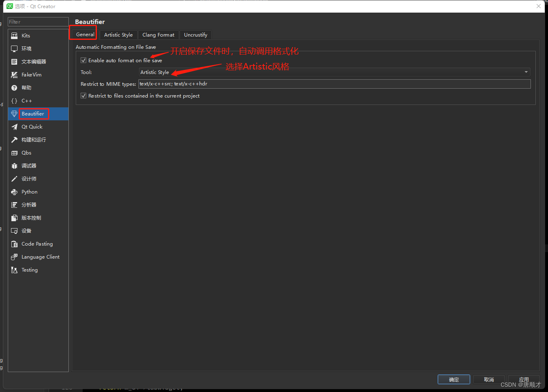Open the Qt Quick paper plane icon
The image size is (548, 392).
pos(14,127)
